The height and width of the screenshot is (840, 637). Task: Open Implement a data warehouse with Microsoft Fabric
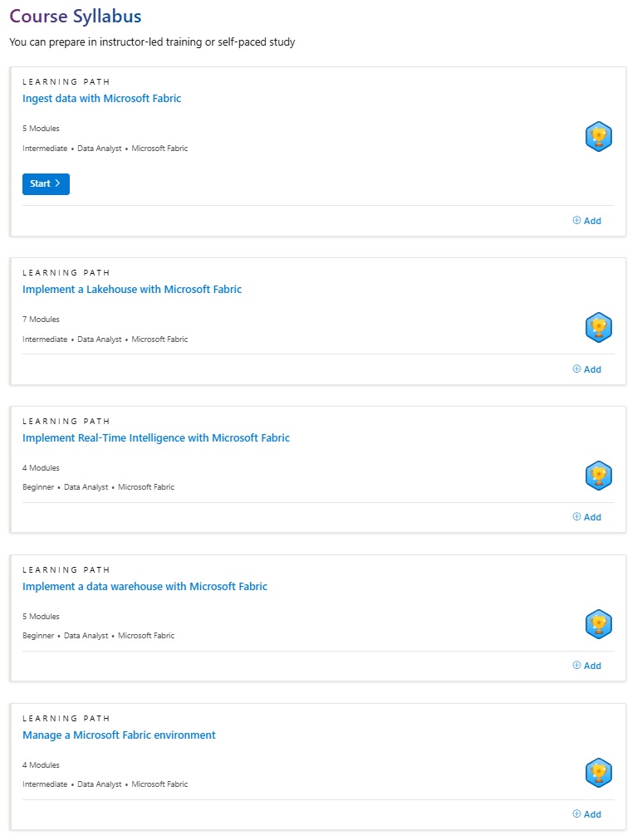pos(145,587)
